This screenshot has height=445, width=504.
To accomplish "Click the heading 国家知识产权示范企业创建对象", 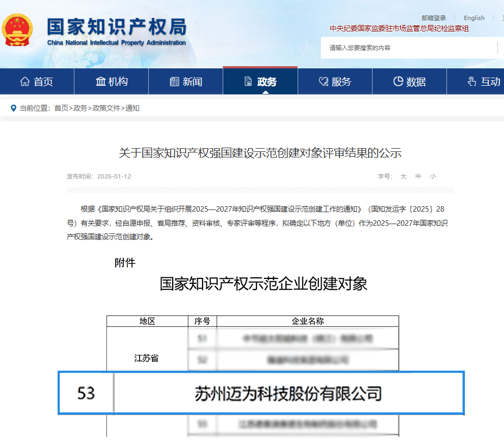I will pyautogui.click(x=263, y=284).
